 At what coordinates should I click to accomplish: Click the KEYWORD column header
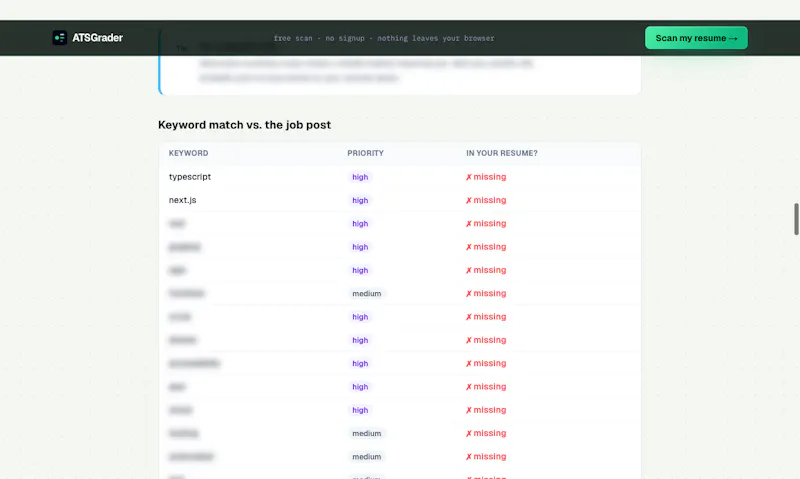coord(188,153)
